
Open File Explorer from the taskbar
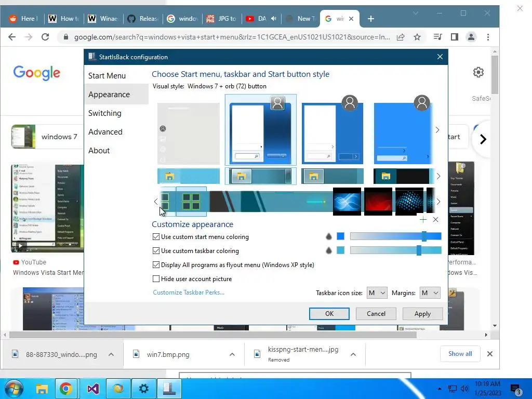point(42,389)
